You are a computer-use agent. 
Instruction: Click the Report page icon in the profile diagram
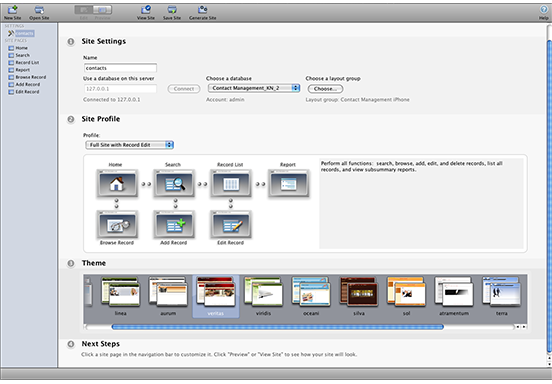tap(288, 183)
